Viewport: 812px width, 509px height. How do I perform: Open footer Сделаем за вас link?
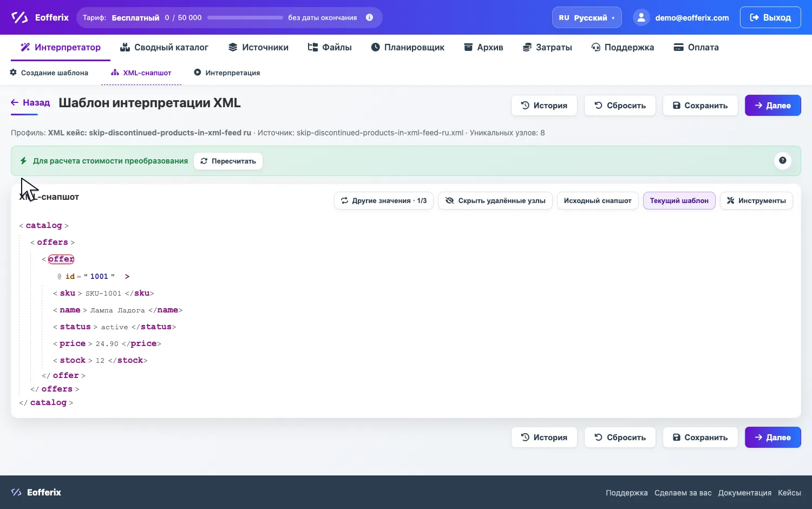[x=683, y=493]
